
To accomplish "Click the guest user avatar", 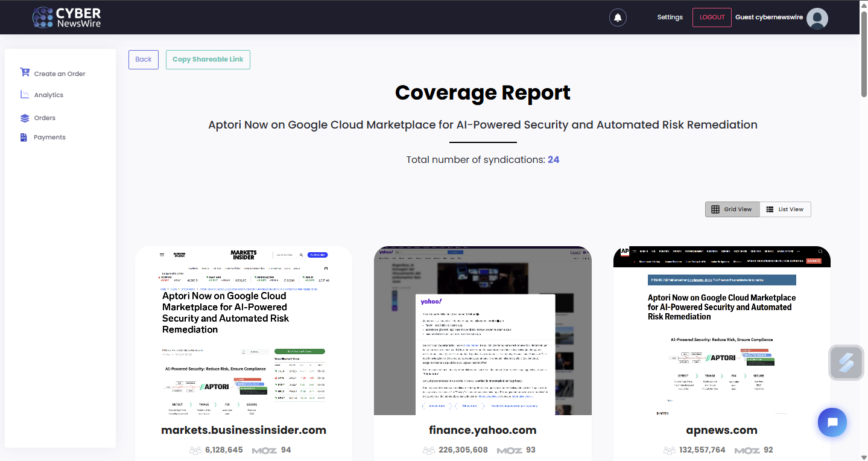I will (817, 18).
